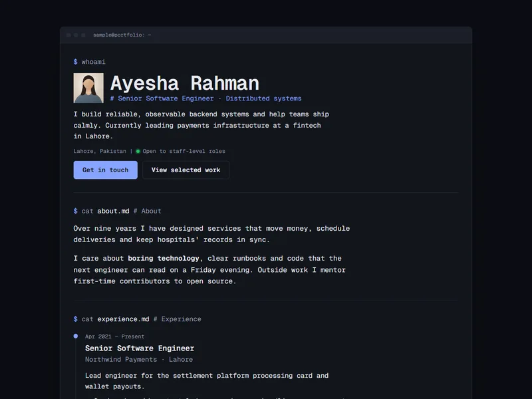Select the Apr 2021 – Present date
This screenshot has width=532, height=399.
pos(114,336)
